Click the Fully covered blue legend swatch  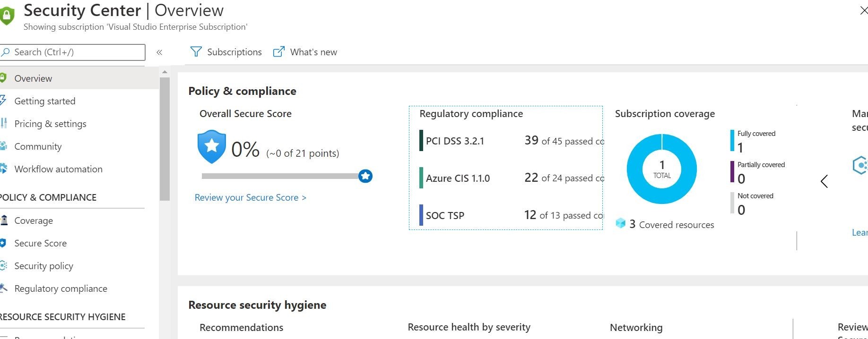tap(732, 141)
